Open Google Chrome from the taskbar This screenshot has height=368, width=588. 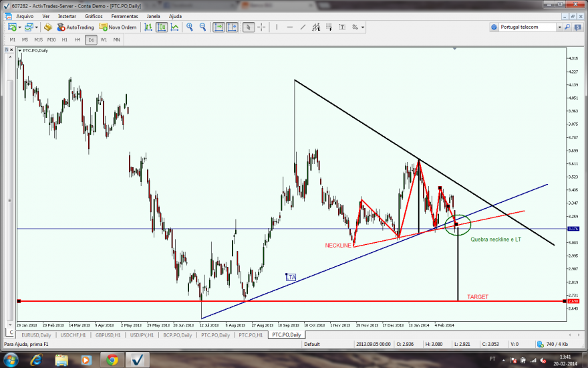click(112, 360)
